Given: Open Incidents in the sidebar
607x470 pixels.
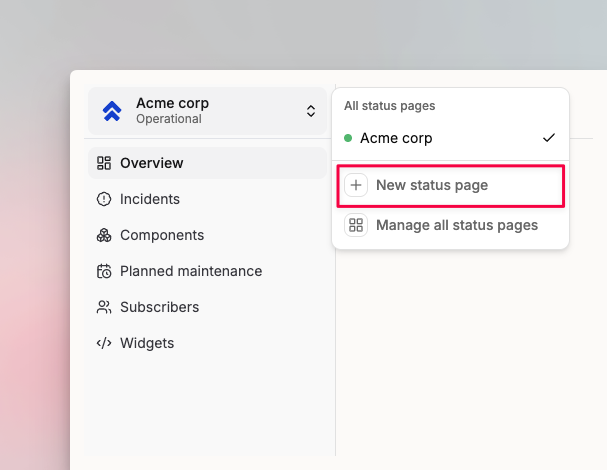Looking at the screenshot, I should [207, 199].
